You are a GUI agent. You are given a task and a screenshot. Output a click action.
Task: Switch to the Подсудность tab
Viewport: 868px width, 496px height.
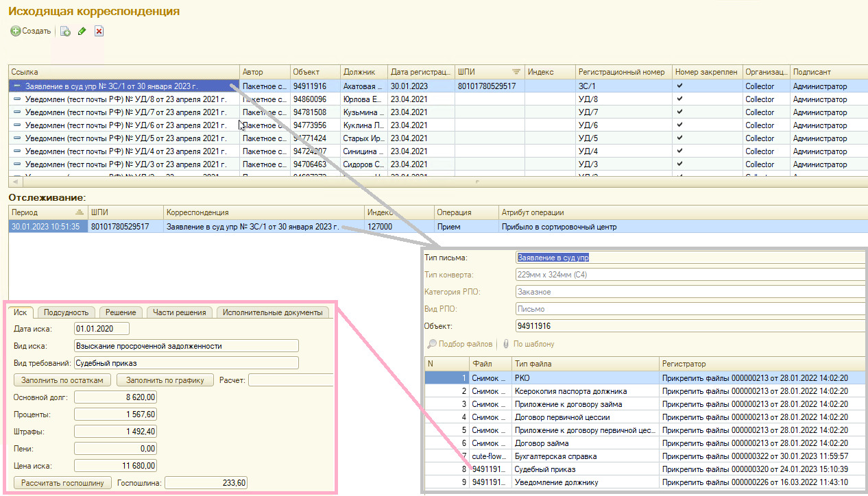tap(64, 312)
